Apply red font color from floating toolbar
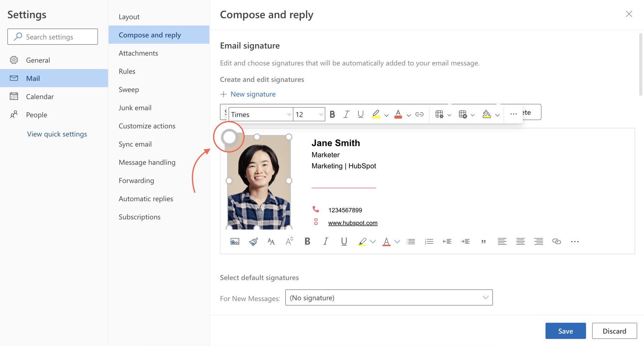The image size is (644, 346). click(x=398, y=114)
